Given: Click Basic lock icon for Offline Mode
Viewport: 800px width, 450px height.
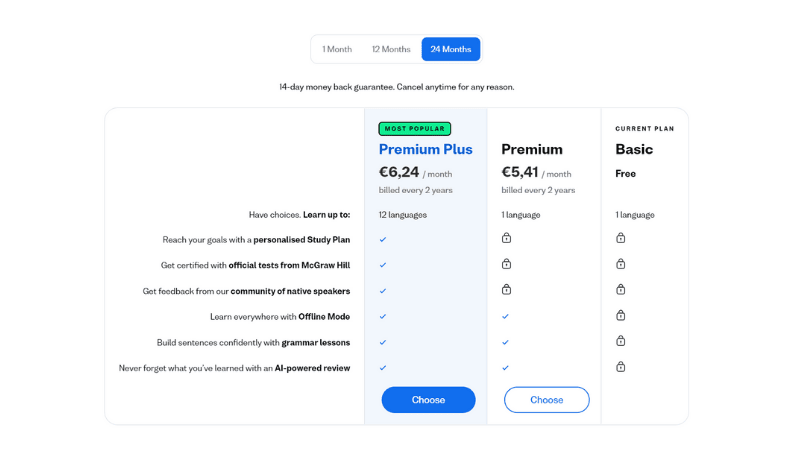Looking at the screenshot, I should coord(620,315).
